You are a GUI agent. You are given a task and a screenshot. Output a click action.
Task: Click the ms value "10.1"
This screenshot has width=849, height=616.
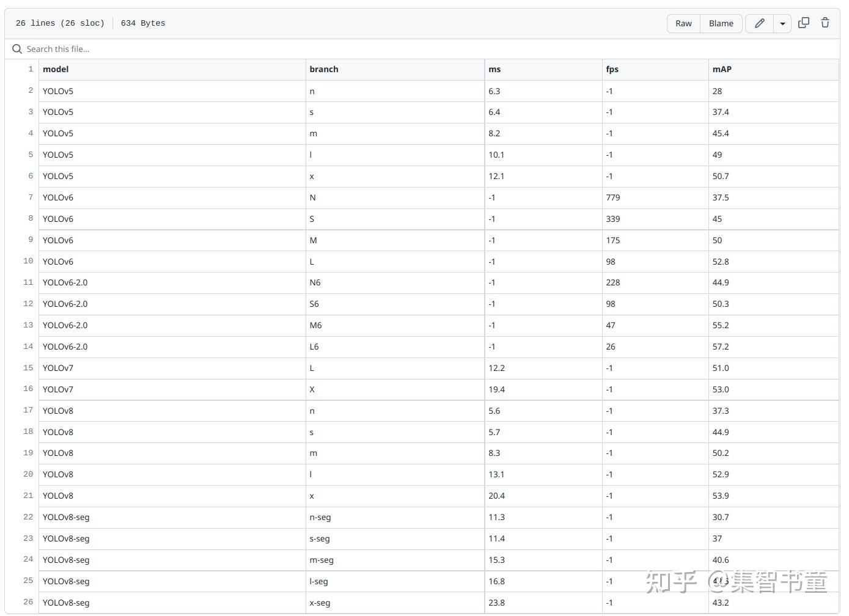coord(496,155)
